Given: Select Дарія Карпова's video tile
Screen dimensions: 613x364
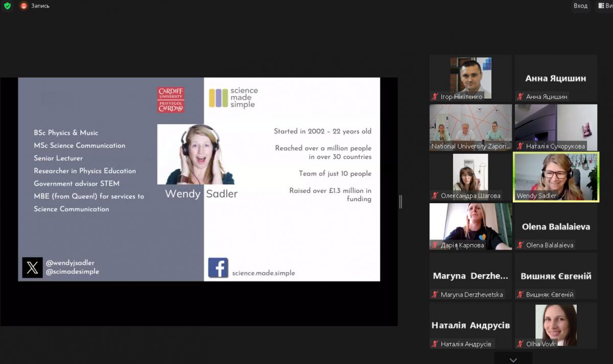Looking at the screenshot, I should coord(470,227).
